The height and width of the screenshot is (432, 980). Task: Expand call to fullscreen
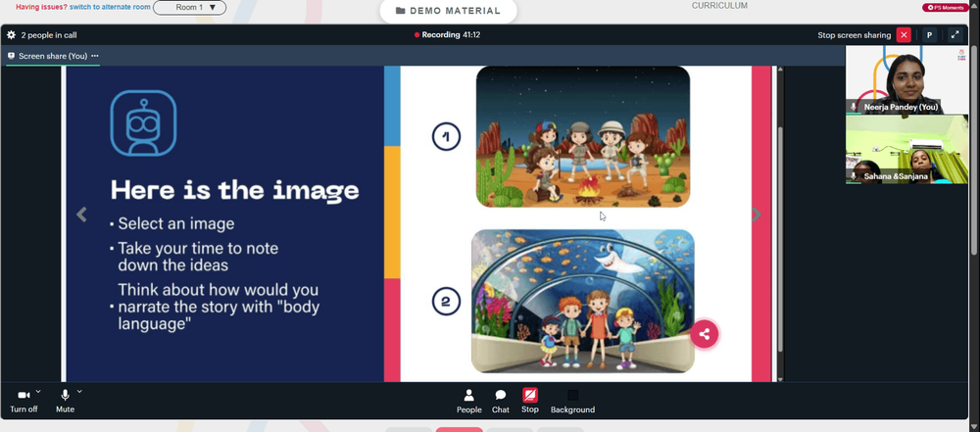pyautogui.click(x=955, y=35)
